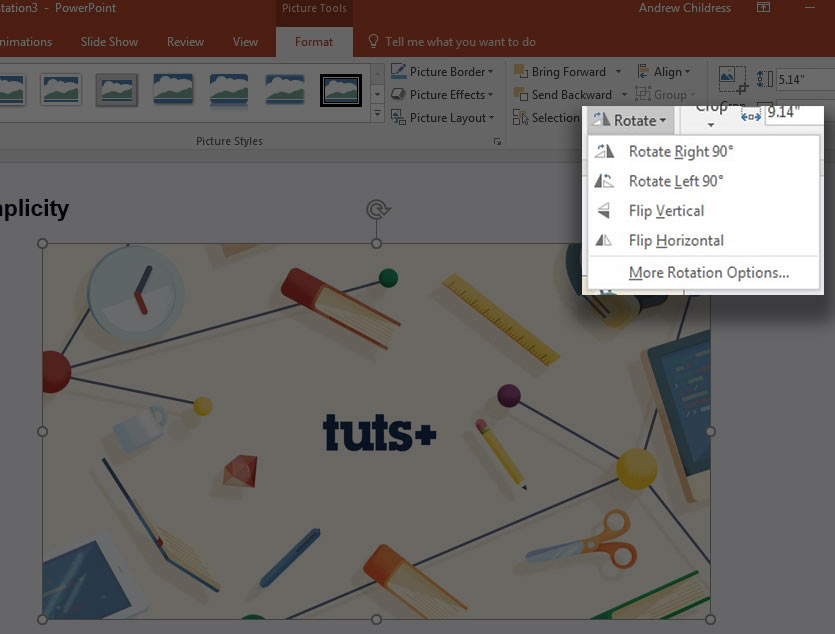Click the Picture Tools contextual tab header
The width and height of the screenshot is (835, 634).
[x=314, y=8]
